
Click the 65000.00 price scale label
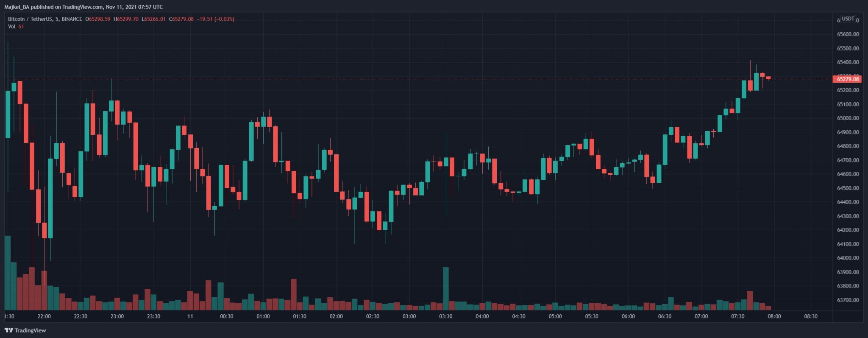coord(848,118)
